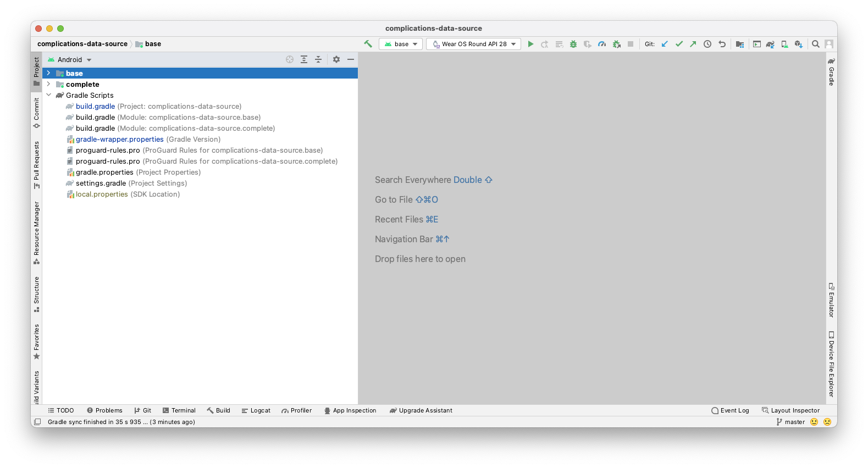Show Git history clock icon
Viewport: 868px width, 468px height.
coord(707,44)
